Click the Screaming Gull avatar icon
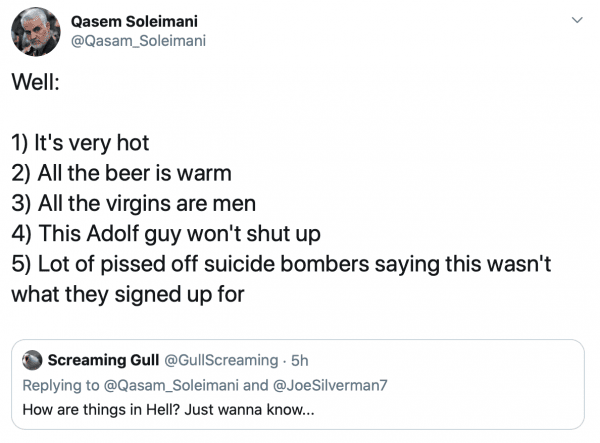The width and height of the screenshot is (600, 443). click(32, 361)
